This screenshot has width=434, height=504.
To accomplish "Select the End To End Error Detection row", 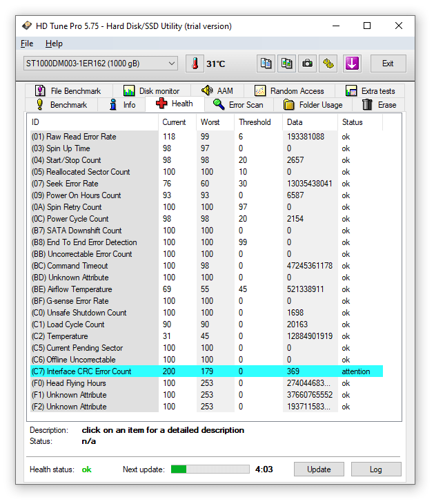I will [x=206, y=242].
